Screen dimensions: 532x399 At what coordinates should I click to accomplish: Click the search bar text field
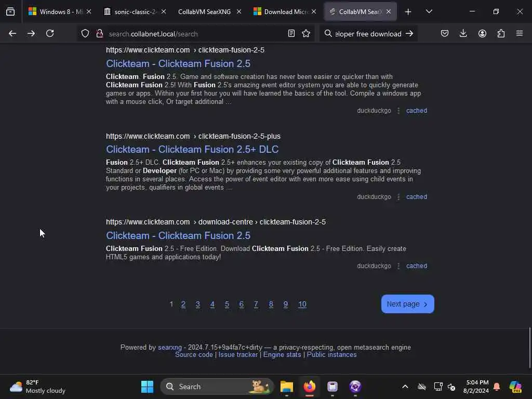pyautogui.click(x=368, y=34)
